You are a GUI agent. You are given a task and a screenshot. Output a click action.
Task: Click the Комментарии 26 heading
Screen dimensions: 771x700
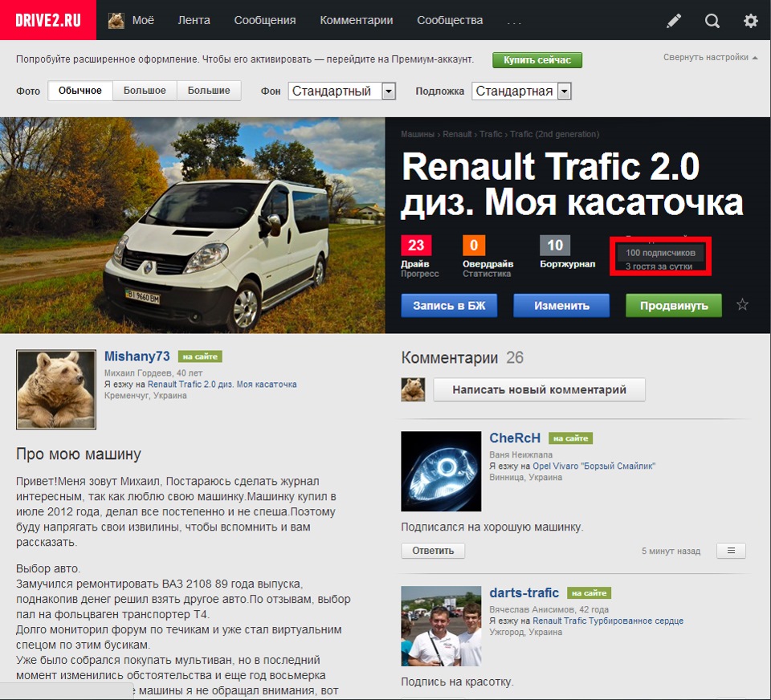click(x=463, y=357)
